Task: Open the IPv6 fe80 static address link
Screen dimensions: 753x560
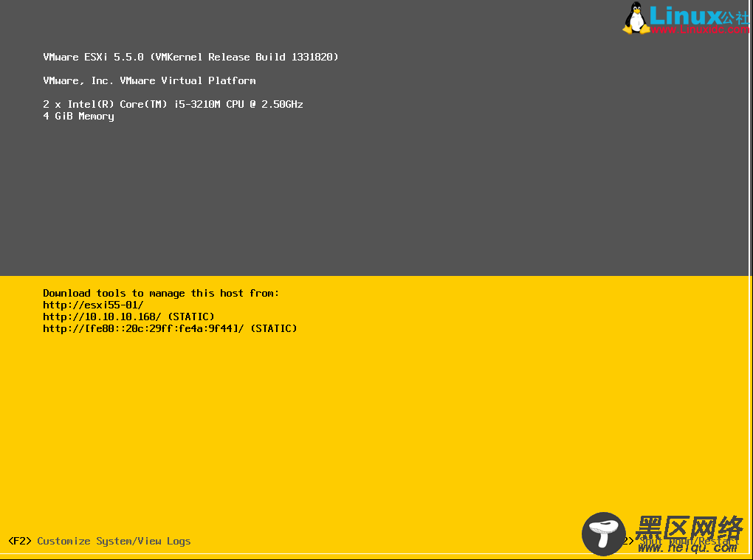Action: 170,329
